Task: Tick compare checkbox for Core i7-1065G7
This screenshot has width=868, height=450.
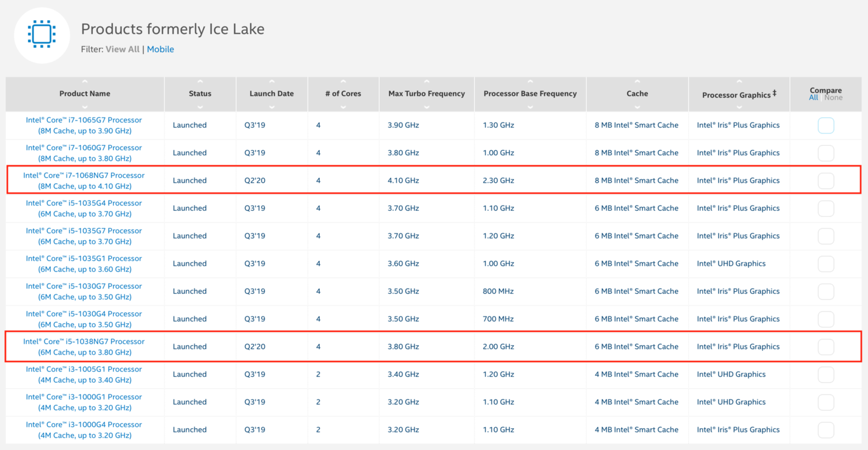Action: pos(826,125)
